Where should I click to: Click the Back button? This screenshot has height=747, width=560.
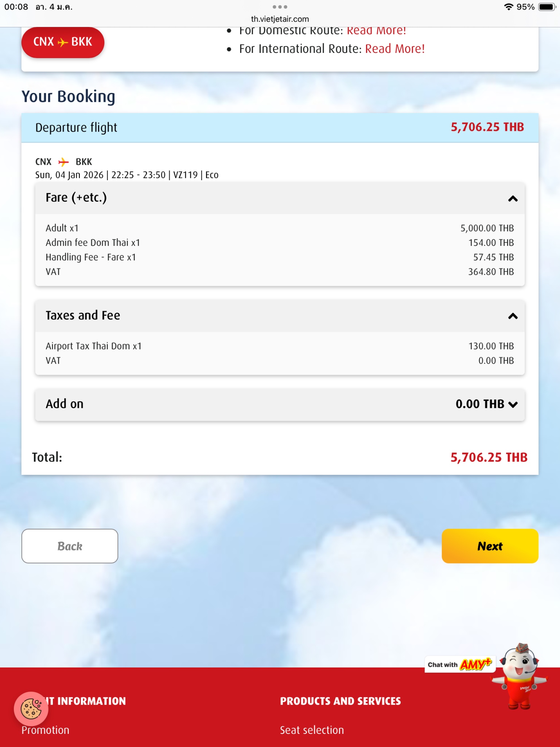70,546
